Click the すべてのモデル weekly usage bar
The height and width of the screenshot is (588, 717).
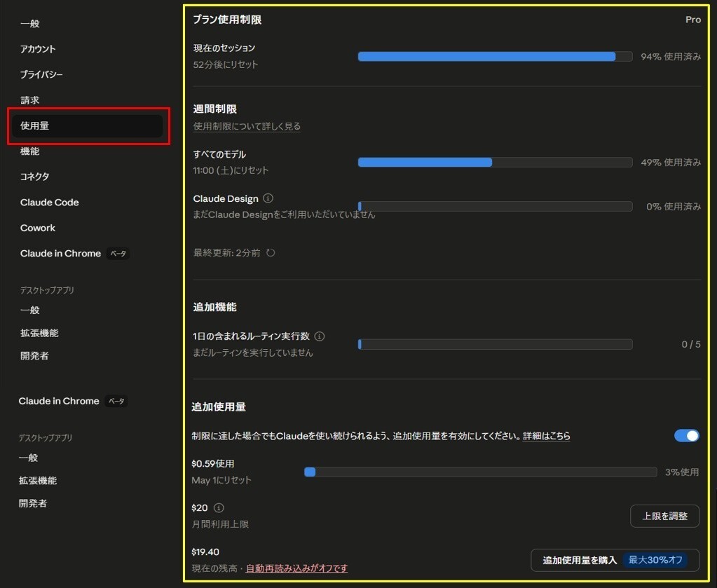point(496,163)
